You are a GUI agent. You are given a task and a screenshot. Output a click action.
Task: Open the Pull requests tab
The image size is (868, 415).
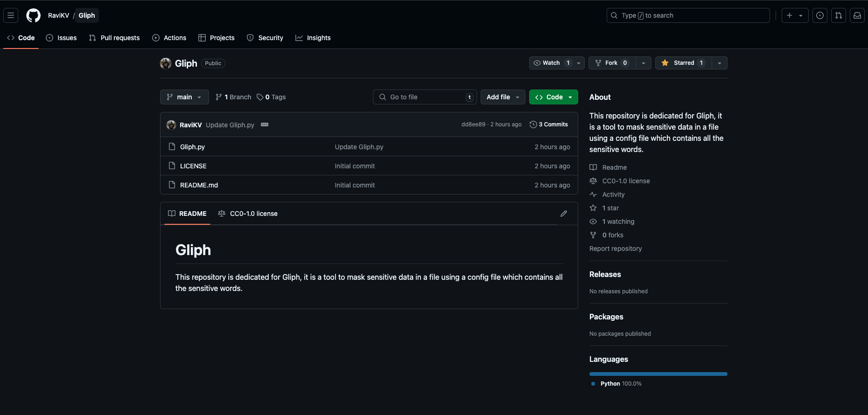point(114,38)
